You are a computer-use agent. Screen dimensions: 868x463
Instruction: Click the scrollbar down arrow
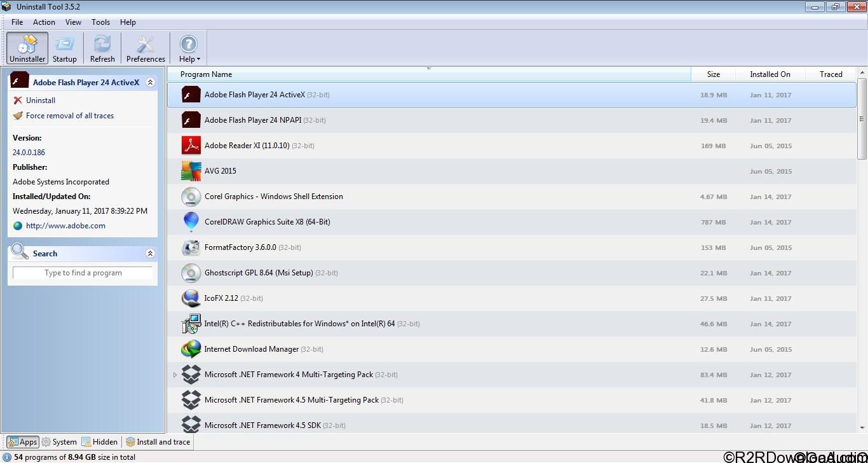click(862, 428)
